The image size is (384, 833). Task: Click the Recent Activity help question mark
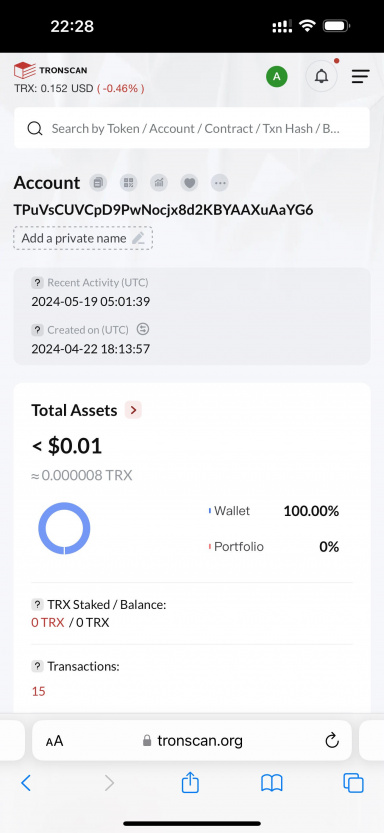click(x=37, y=283)
